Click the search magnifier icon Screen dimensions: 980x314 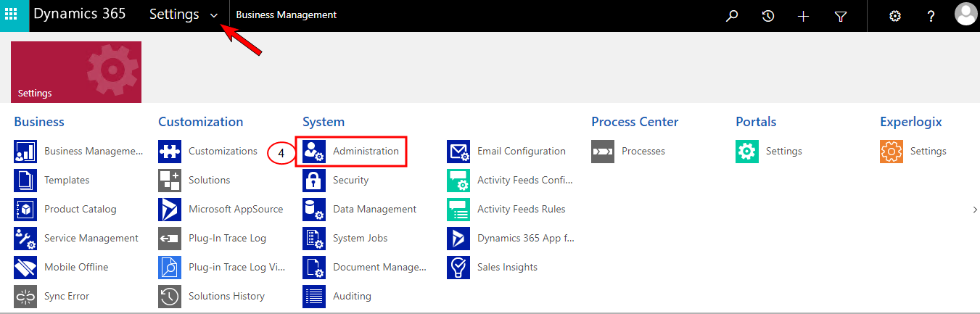[x=732, y=16]
